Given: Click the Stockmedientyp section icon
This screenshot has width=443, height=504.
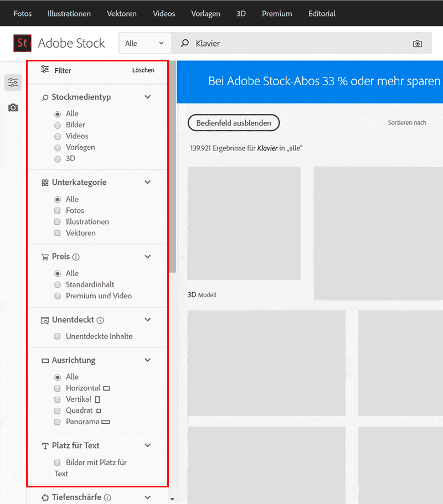Looking at the screenshot, I should [45, 97].
